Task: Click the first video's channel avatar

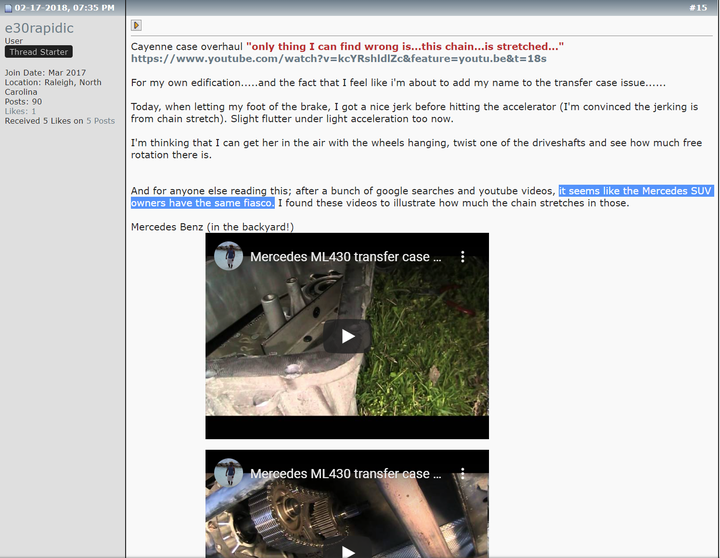Action: (x=228, y=255)
